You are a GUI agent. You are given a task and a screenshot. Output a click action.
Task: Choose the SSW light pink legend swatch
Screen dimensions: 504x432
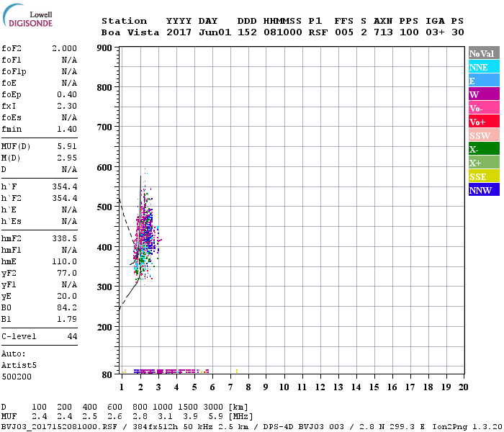[483, 135]
